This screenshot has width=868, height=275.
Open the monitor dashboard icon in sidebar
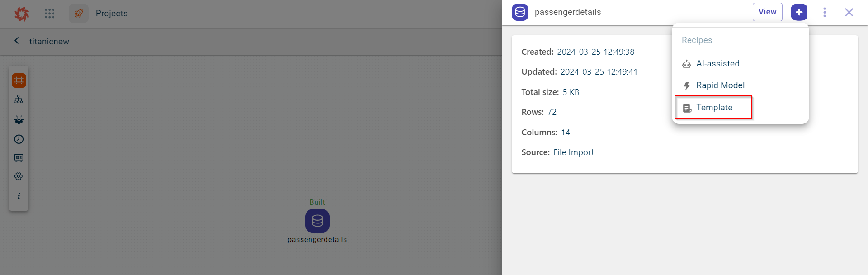tap(19, 158)
